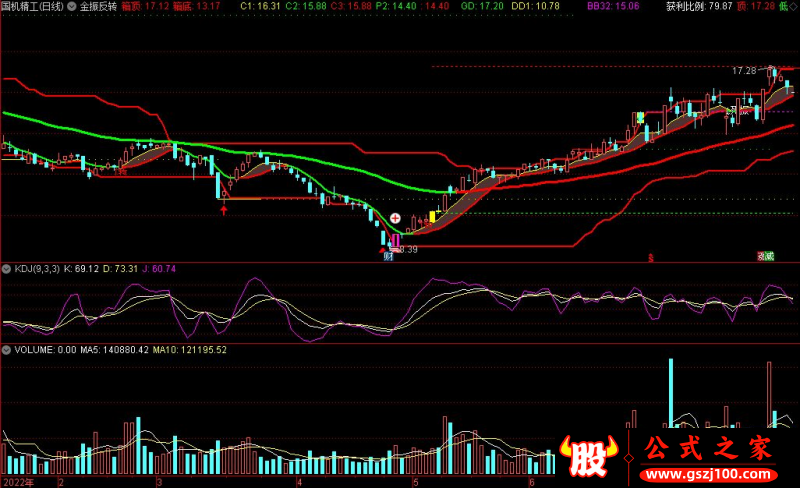The image size is (800, 488).
Task: Click the VOLUME: 0.00 indicator title
Action: tap(45, 350)
